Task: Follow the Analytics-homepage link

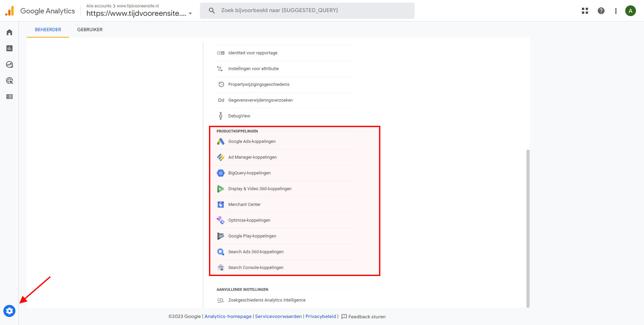Action: [228, 317]
